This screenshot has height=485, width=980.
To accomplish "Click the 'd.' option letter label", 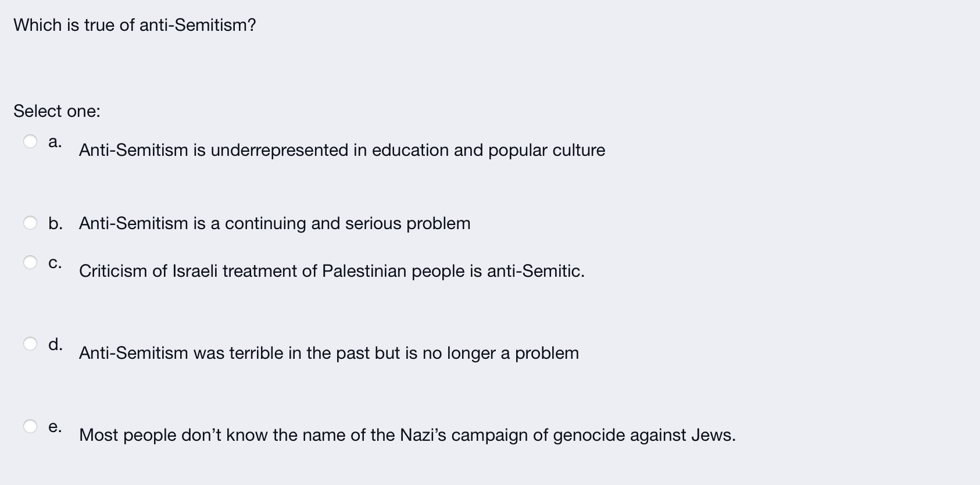I will tap(55, 344).
